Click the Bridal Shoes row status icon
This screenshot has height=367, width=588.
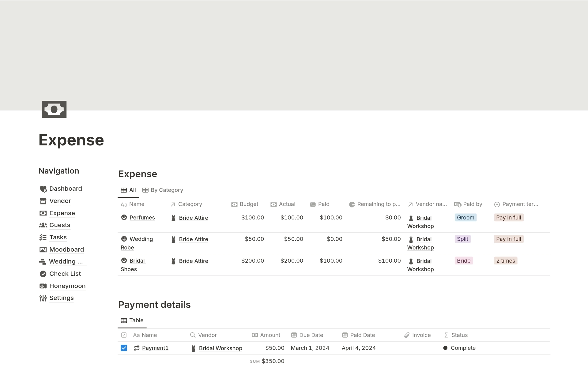124,260
